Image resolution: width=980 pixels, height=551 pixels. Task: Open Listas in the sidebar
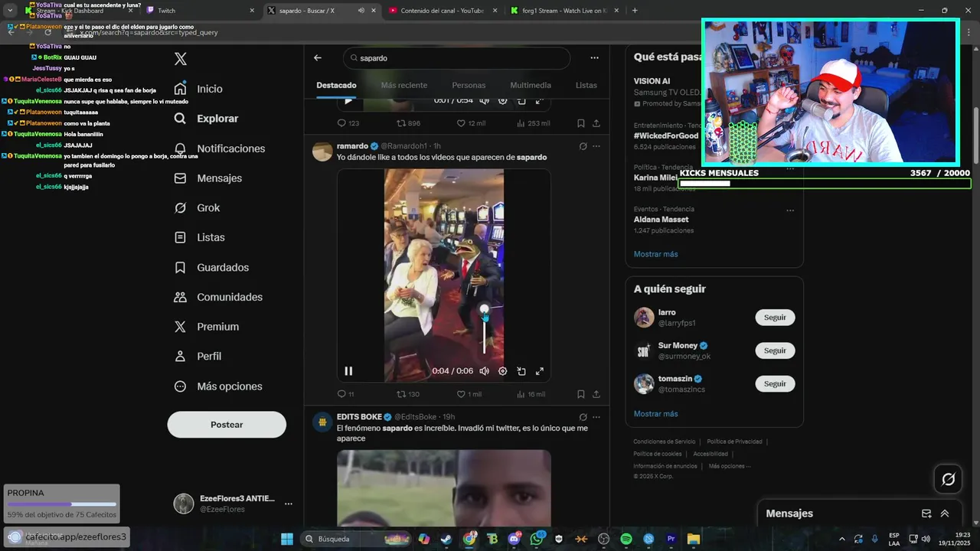coord(199,238)
